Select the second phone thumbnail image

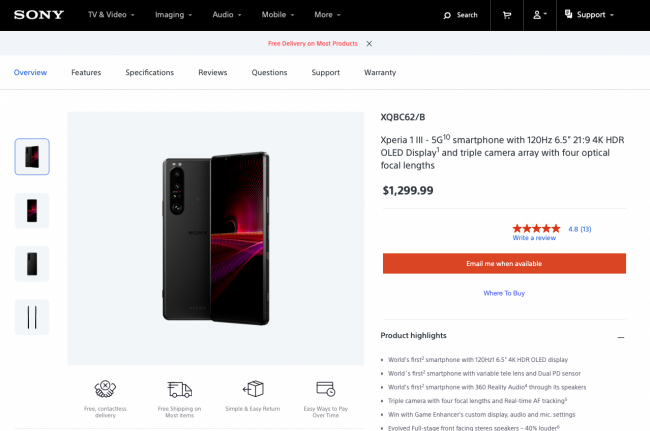(32, 210)
